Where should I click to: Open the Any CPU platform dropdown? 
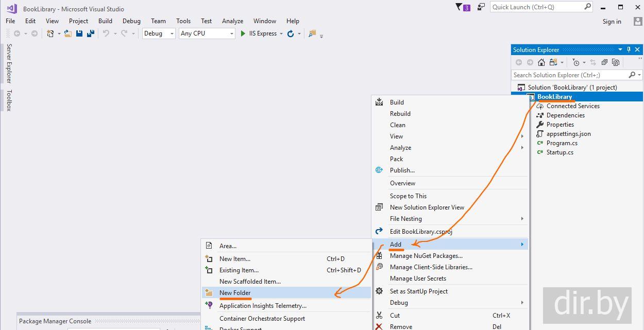point(207,33)
